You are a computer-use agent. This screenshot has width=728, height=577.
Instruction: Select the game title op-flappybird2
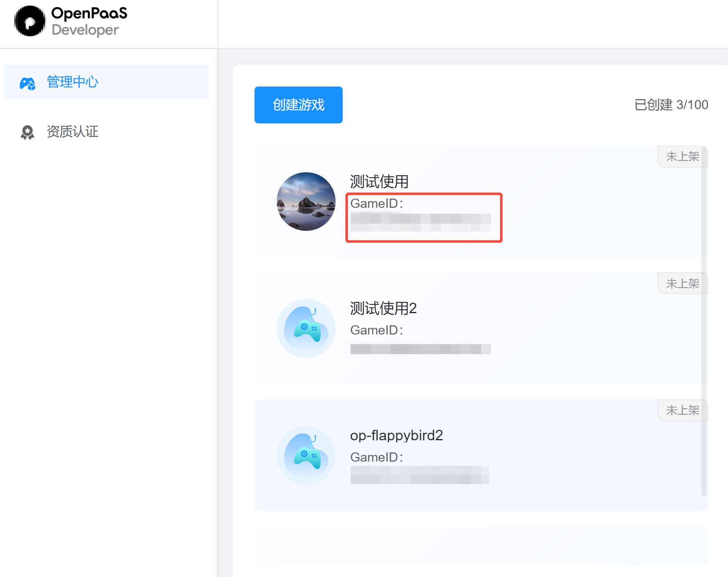pyautogui.click(x=396, y=435)
